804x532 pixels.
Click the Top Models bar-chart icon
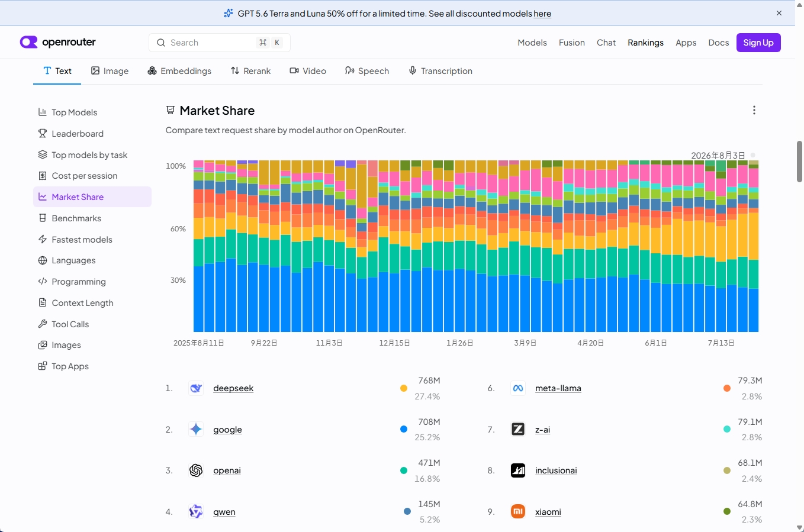pyautogui.click(x=43, y=112)
